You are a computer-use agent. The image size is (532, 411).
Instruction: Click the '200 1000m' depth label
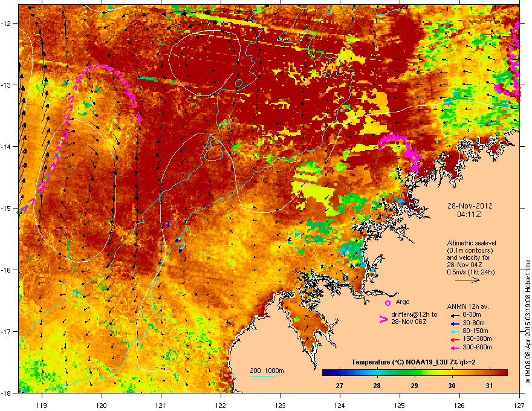click(267, 371)
